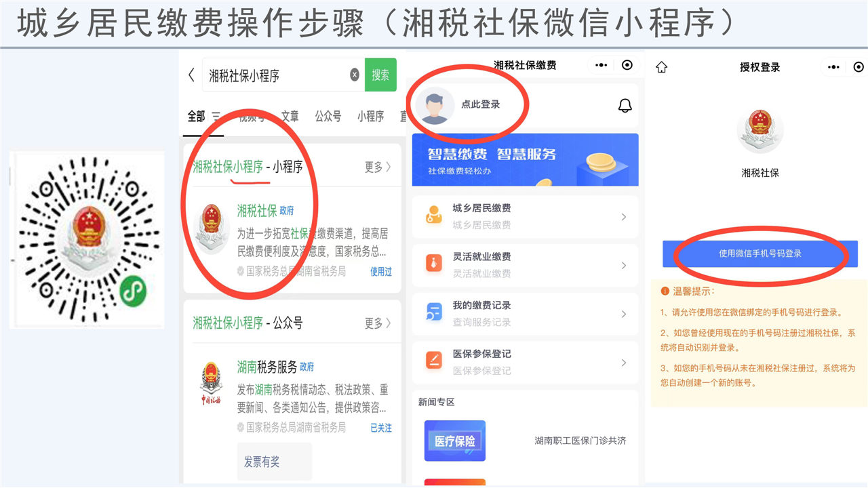Tap the user avatar to log in
Viewport: 868px width, 488px height.
(437, 107)
